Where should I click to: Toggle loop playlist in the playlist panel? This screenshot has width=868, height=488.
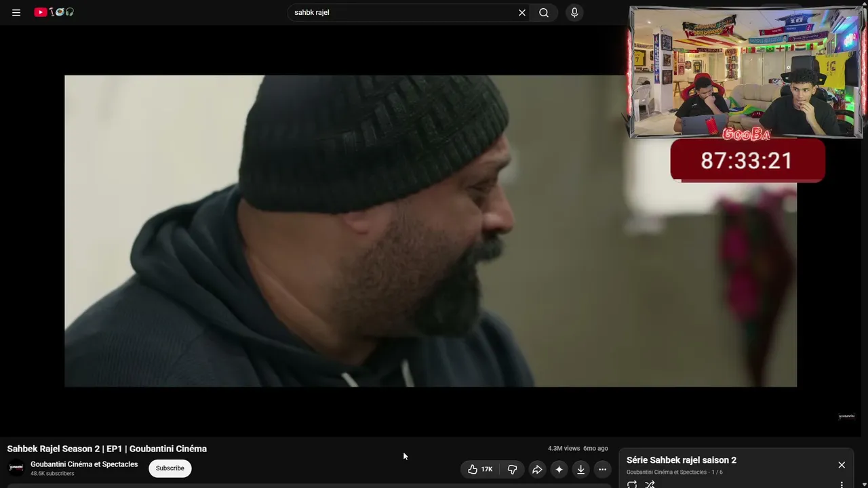pos(632,484)
